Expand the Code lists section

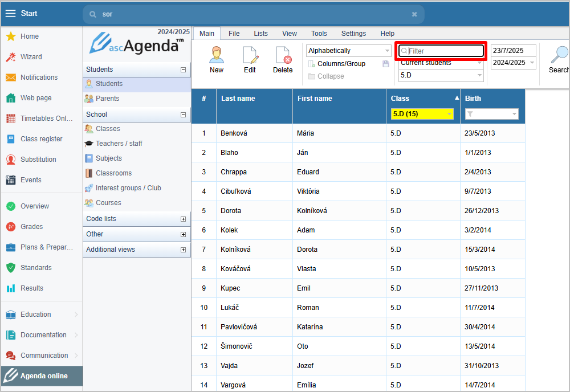[x=183, y=219]
